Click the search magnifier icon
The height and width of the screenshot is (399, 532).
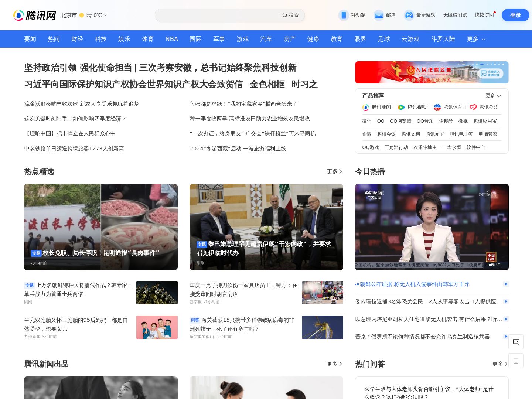tap(285, 15)
